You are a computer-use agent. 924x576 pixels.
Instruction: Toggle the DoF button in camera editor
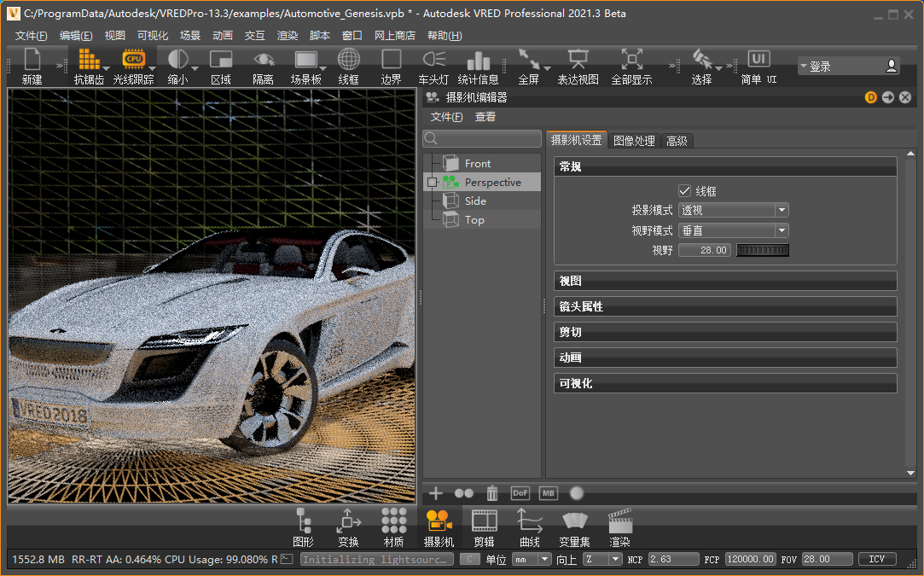pos(520,493)
